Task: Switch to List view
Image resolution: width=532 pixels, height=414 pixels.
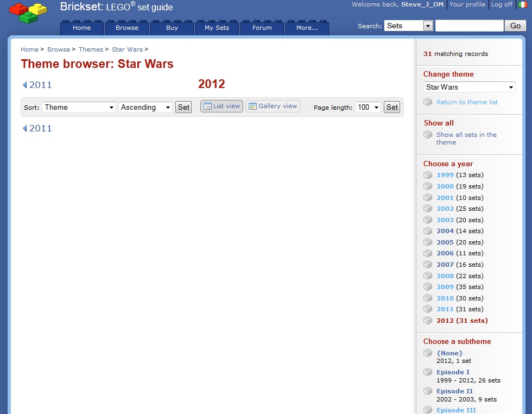Action: tap(221, 106)
